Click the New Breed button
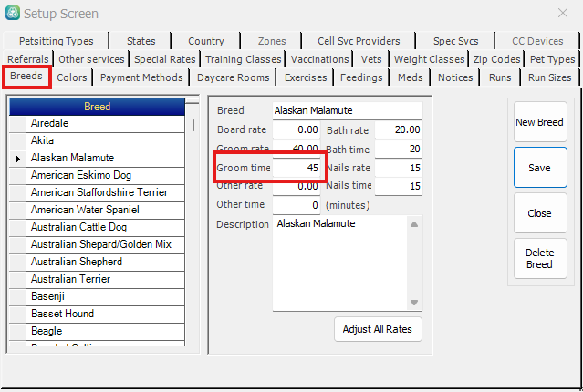583x392 pixels. pyautogui.click(x=540, y=122)
